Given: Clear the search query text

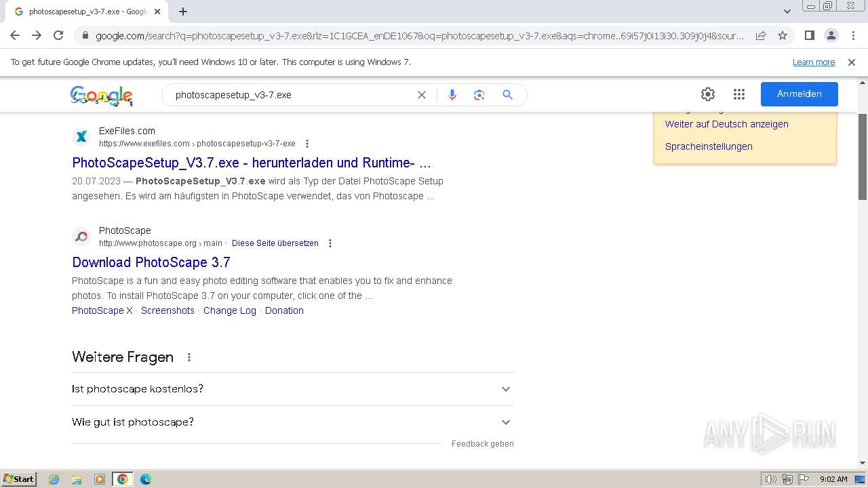Looking at the screenshot, I should coord(422,95).
